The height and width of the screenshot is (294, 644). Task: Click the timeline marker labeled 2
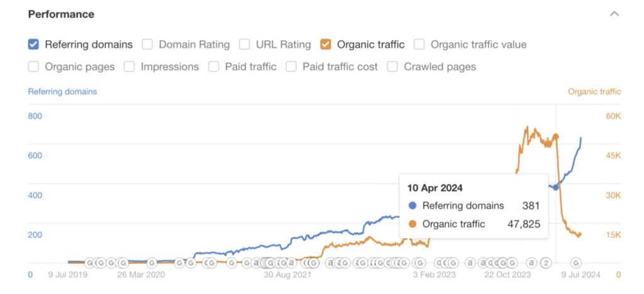(x=547, y=263)
